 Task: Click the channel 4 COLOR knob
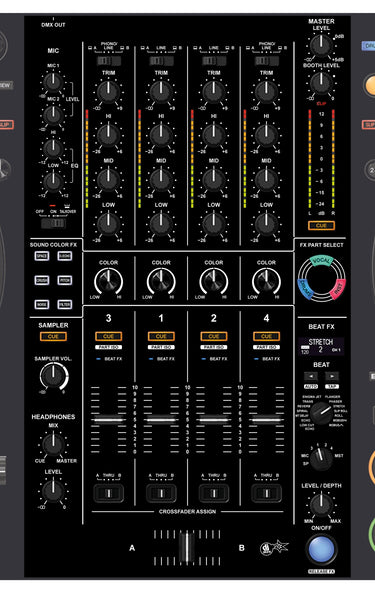click(266, 282)
